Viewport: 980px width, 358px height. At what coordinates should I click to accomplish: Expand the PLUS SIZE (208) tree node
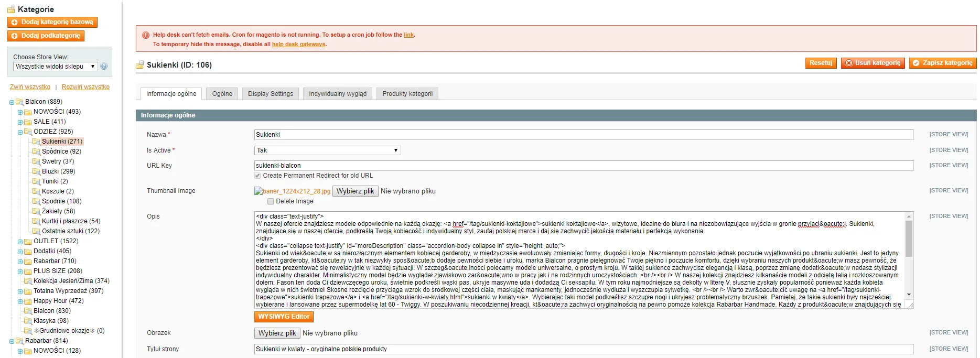pyautogui.click(x=20, y=272)
